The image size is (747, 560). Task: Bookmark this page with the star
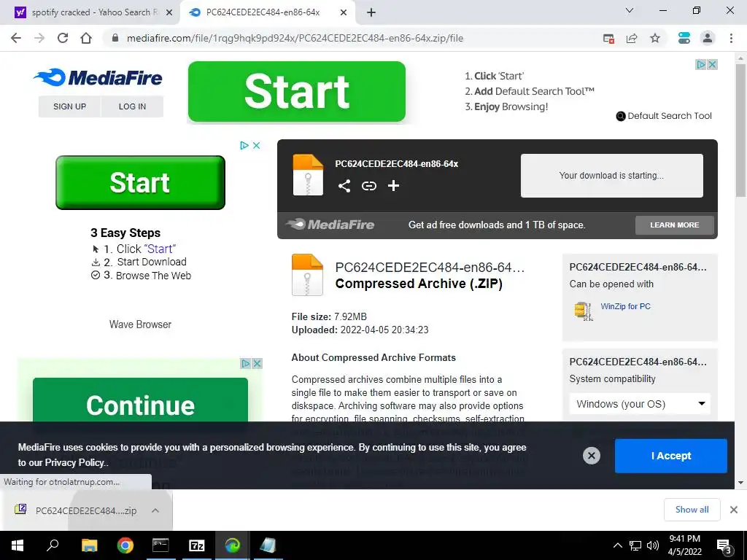[655, 38]
